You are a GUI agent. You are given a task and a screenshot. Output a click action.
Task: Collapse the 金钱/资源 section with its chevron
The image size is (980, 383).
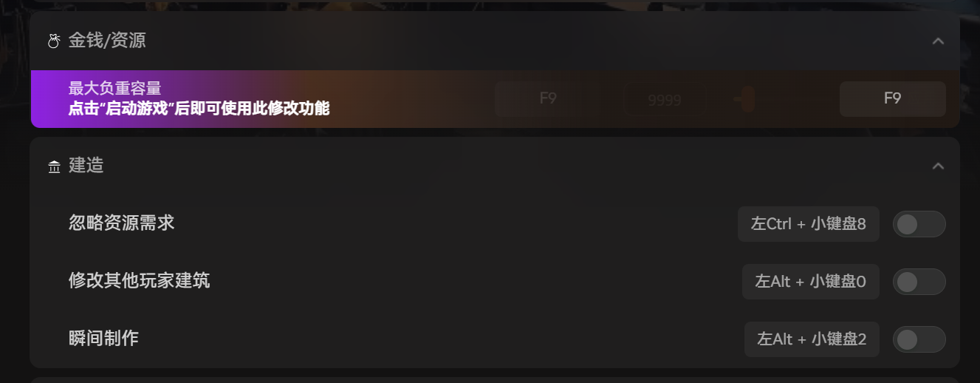point(938,41)
